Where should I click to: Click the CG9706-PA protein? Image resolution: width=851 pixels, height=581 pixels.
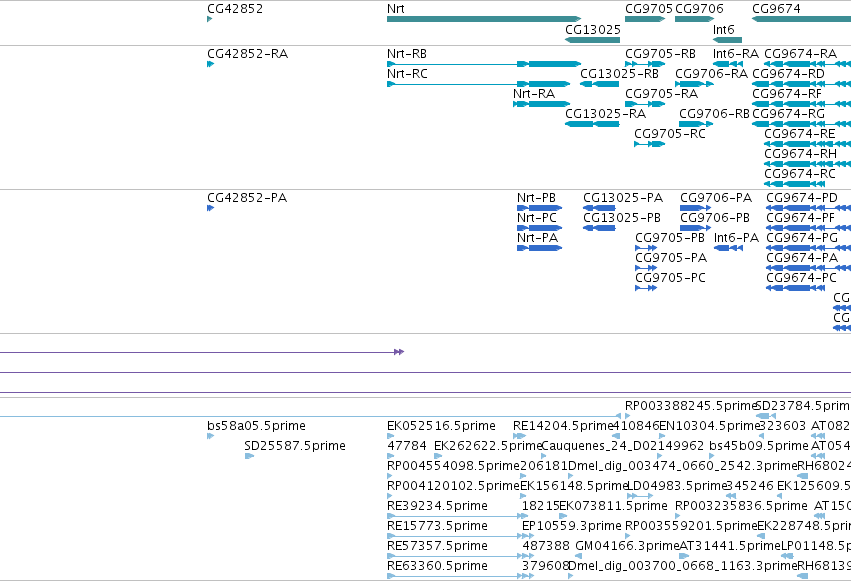[695, 208]
